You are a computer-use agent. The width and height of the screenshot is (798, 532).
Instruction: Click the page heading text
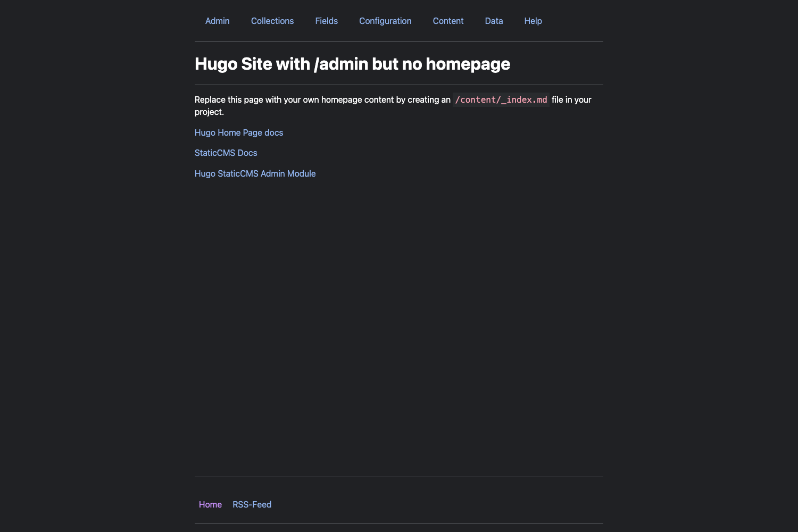[x=352, y=63]
